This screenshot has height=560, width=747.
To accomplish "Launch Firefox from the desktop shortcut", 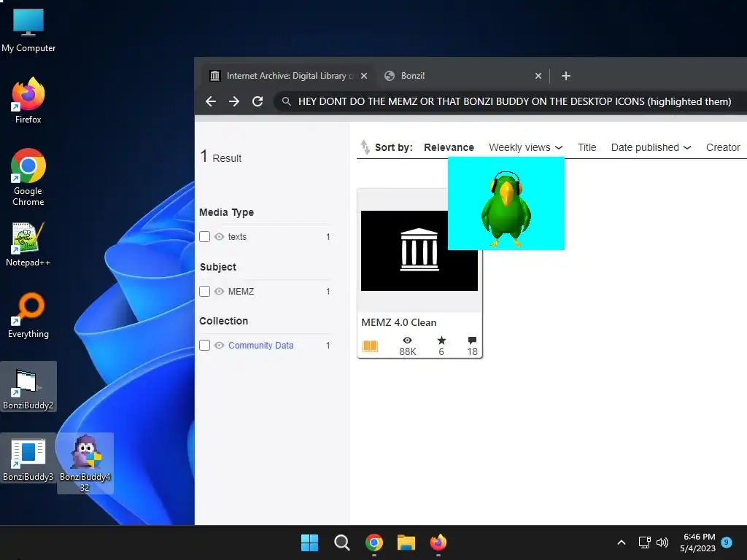I will 28,101.
